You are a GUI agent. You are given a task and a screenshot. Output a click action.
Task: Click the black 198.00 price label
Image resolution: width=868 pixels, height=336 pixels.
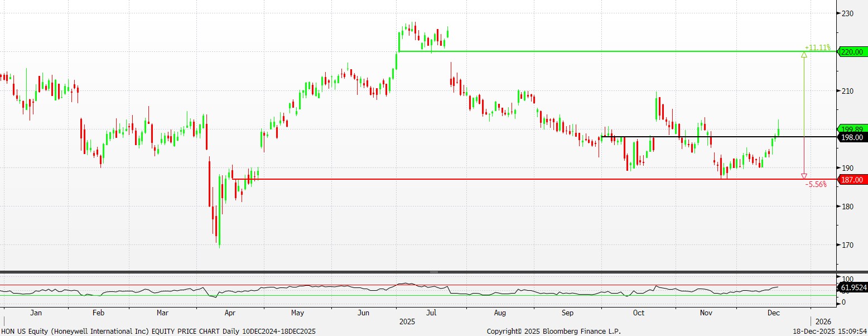point(851,137)
